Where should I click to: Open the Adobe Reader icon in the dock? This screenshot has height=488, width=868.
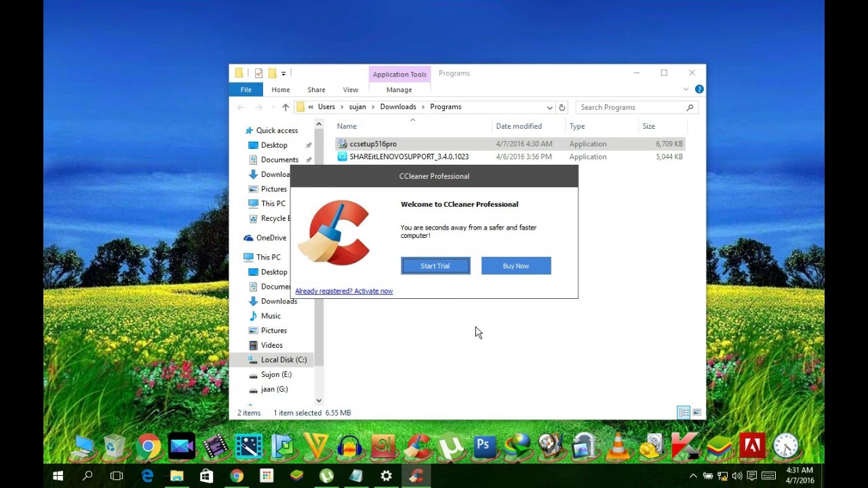click(x=752, y=446)
